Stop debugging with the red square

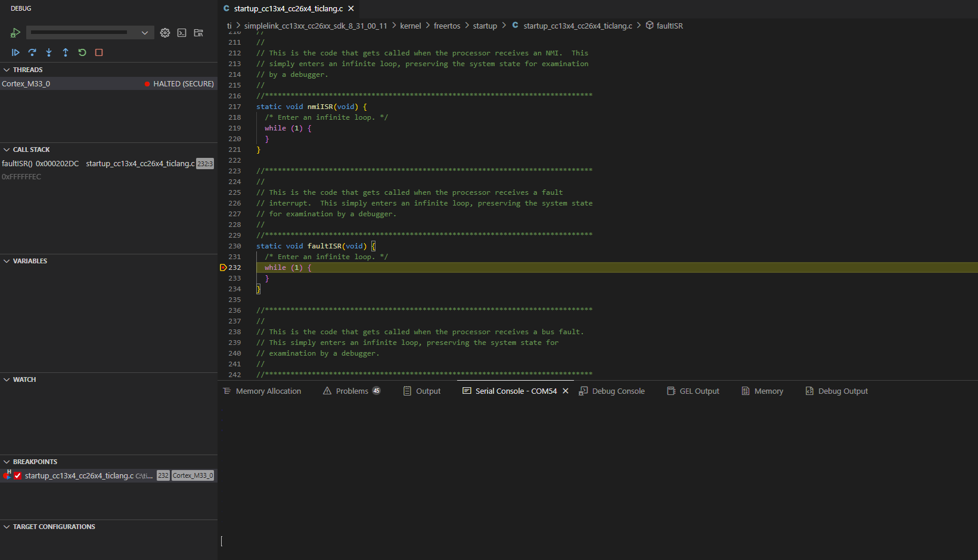point(99,52)
